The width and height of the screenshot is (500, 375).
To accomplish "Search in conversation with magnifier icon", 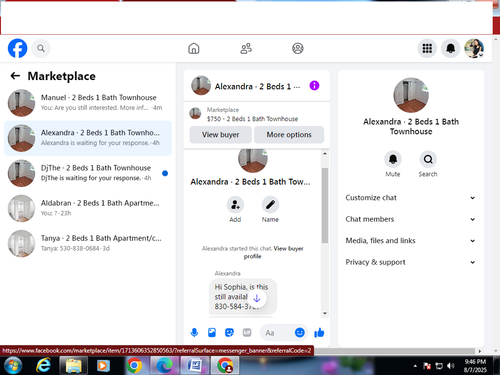I will (428, 159).
